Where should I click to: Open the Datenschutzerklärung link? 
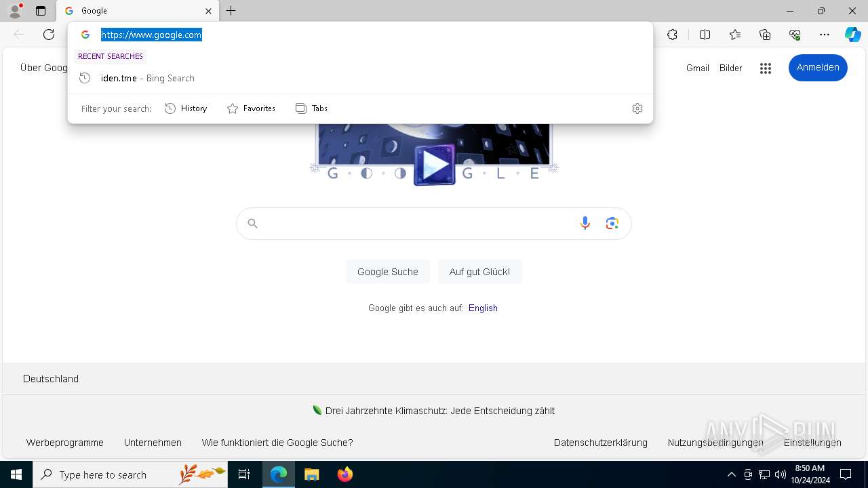click(601, 443)
